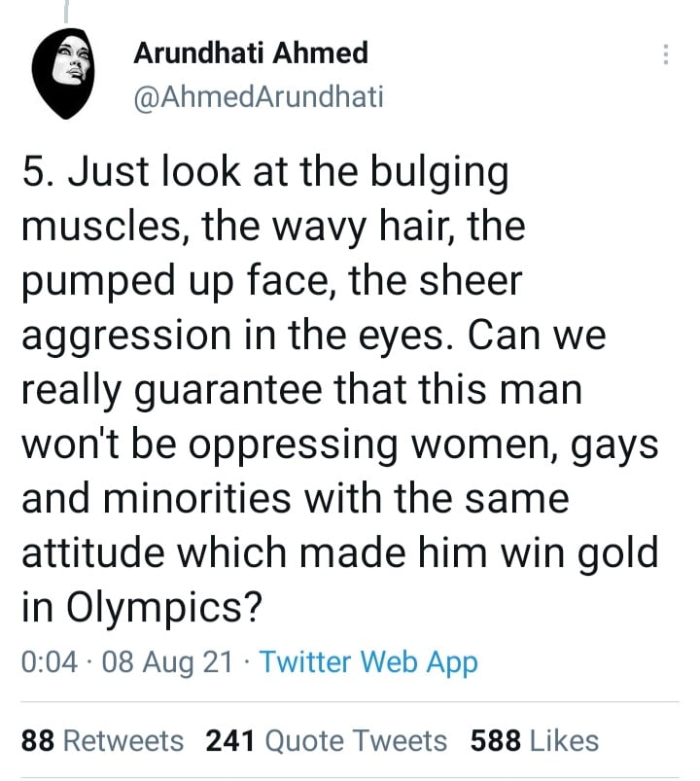
Task: Click the tweet line starting "5. Just look"
Action: point(264,175)
